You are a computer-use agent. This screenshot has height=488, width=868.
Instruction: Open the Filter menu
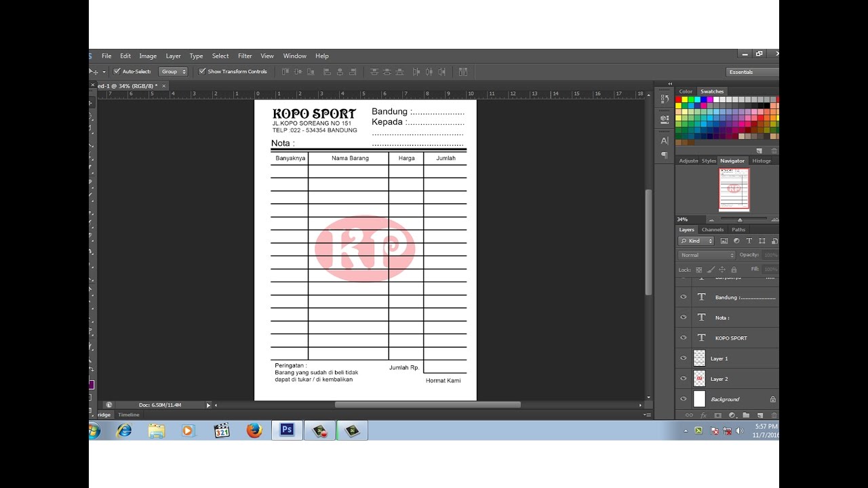pyautogui.click(x=245, y=56)
